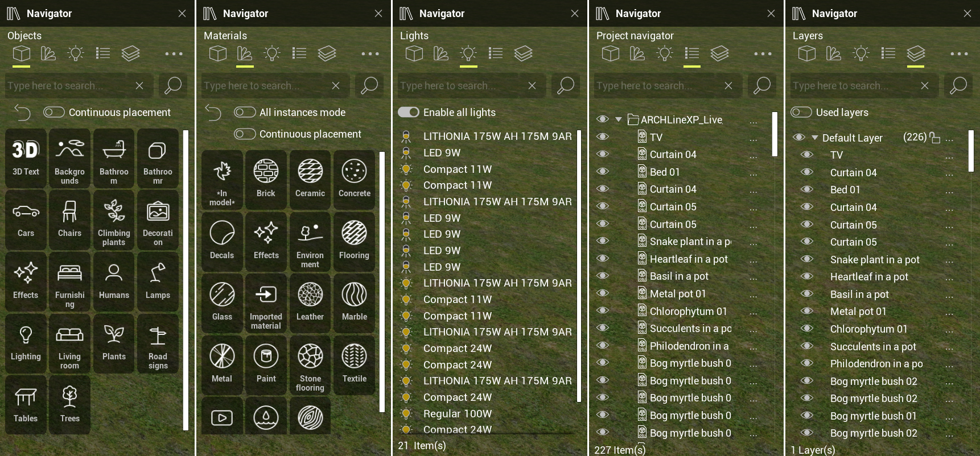Select the Trees object category

tap(69, 405)
